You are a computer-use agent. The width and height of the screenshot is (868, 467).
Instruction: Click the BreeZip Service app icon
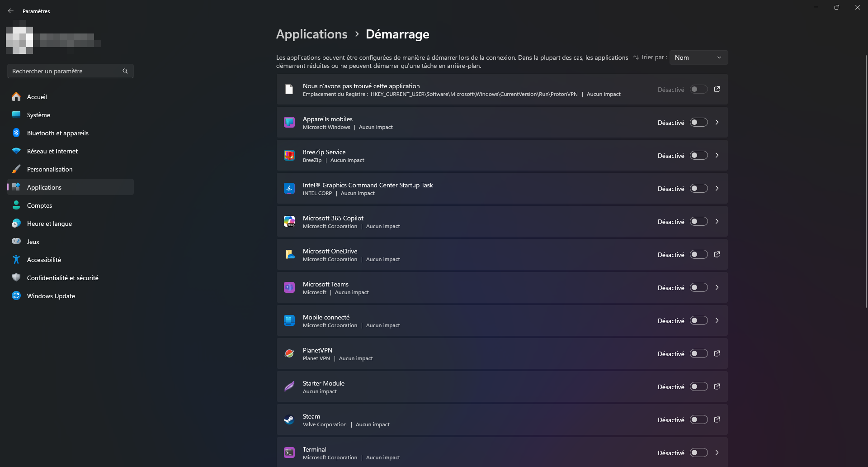click(289, 155)
